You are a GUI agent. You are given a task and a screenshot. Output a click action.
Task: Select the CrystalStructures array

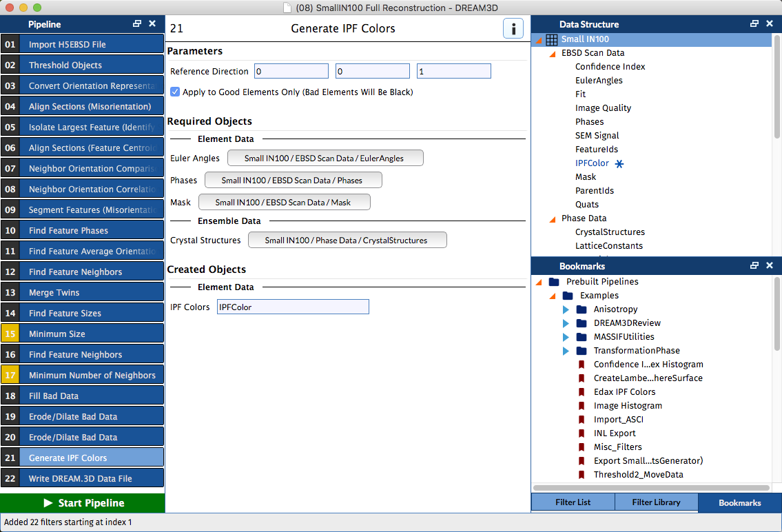610,232
